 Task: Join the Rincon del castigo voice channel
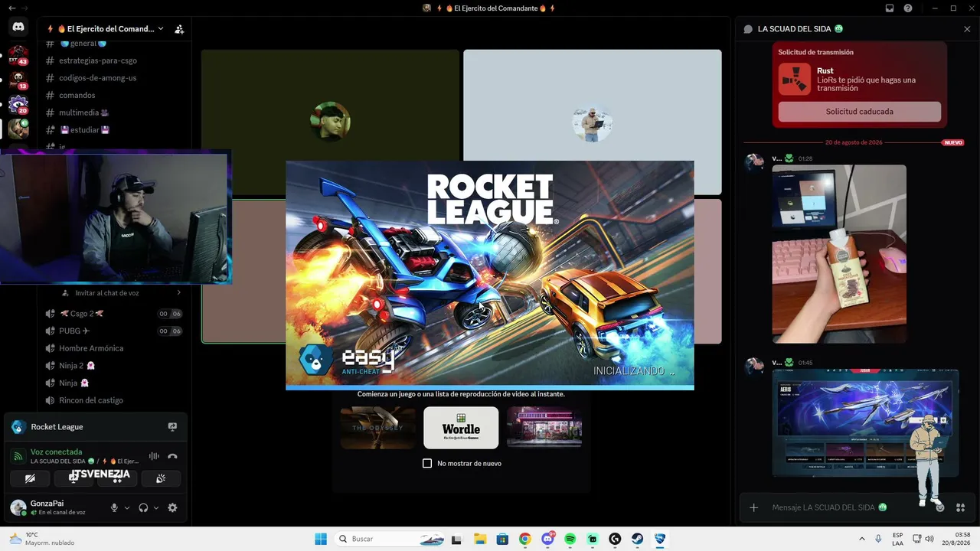tap(113, 400)
